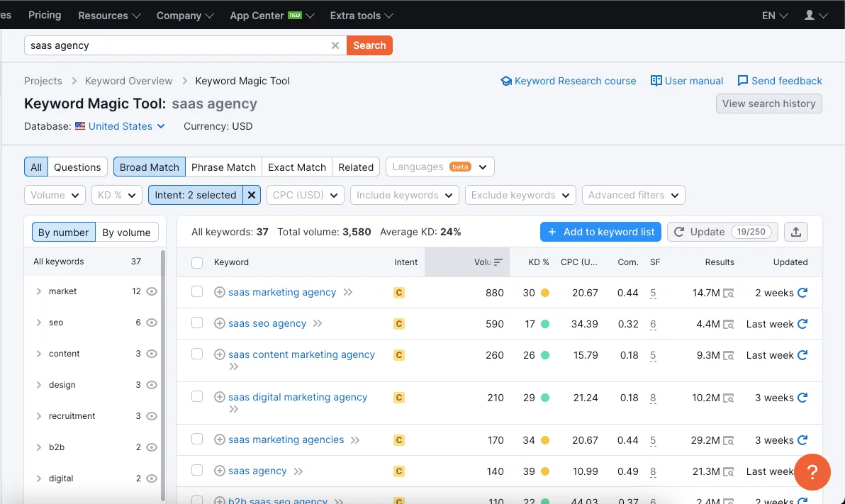
Task: Open double-arrow next to saas marketing agency
Action: [x=348, y=292]
